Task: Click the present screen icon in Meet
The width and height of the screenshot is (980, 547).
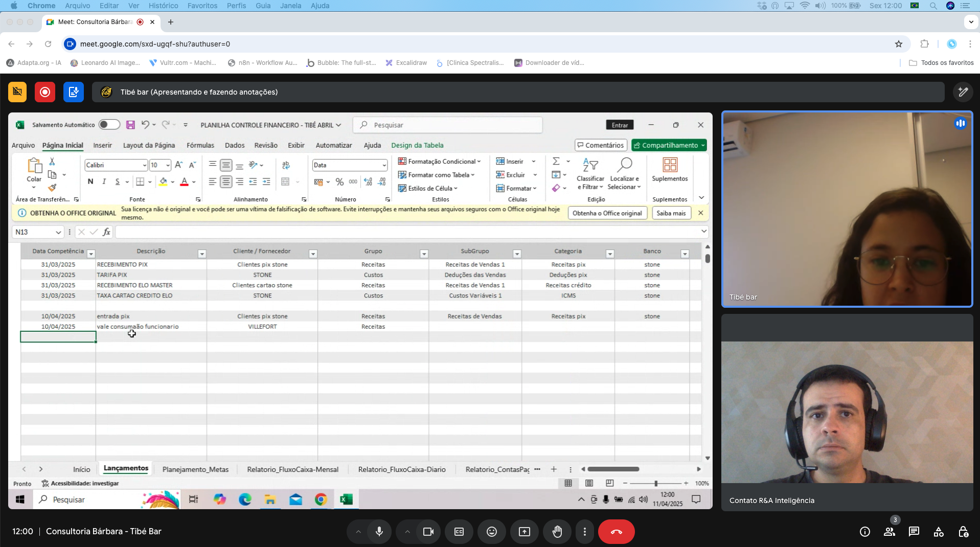Action: pyautogui.click(x=524, y=532)
